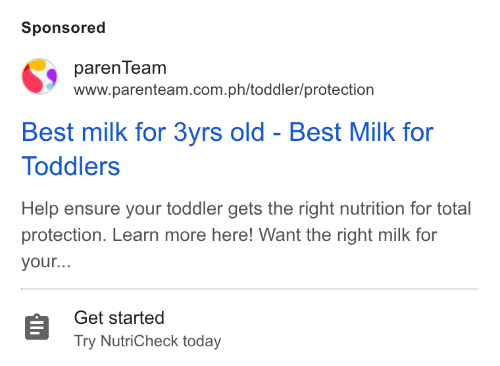The image size is (500, 366).
Task: Click the Best Milk for headline portion
Action: click(361, 132)
